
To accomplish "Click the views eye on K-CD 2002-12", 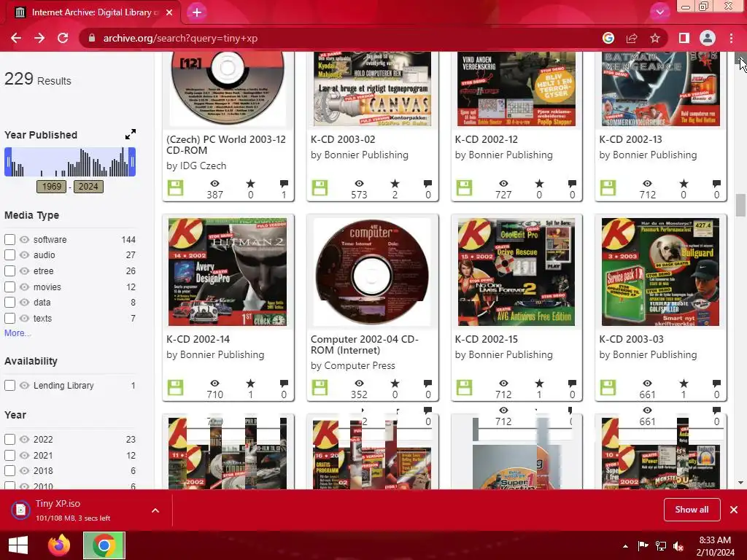I will point(503,183).
